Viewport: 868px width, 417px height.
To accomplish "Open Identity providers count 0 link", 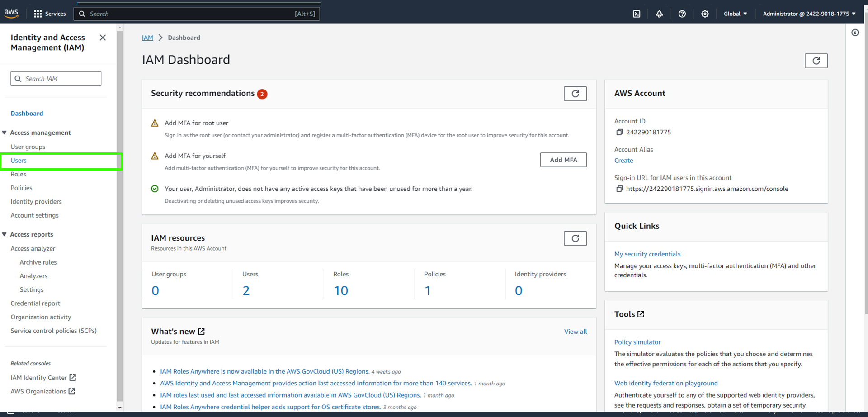I will tap(519, 290).
